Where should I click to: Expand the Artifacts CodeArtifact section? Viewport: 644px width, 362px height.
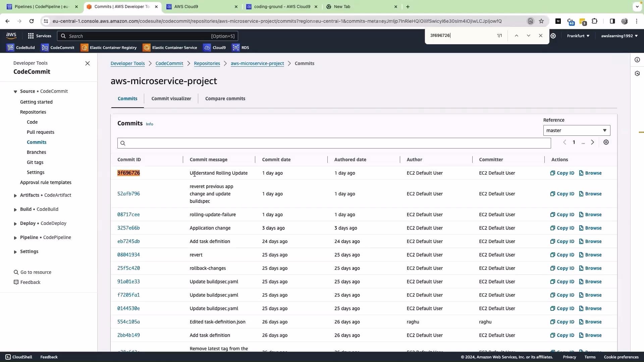[x=15, y=195]
